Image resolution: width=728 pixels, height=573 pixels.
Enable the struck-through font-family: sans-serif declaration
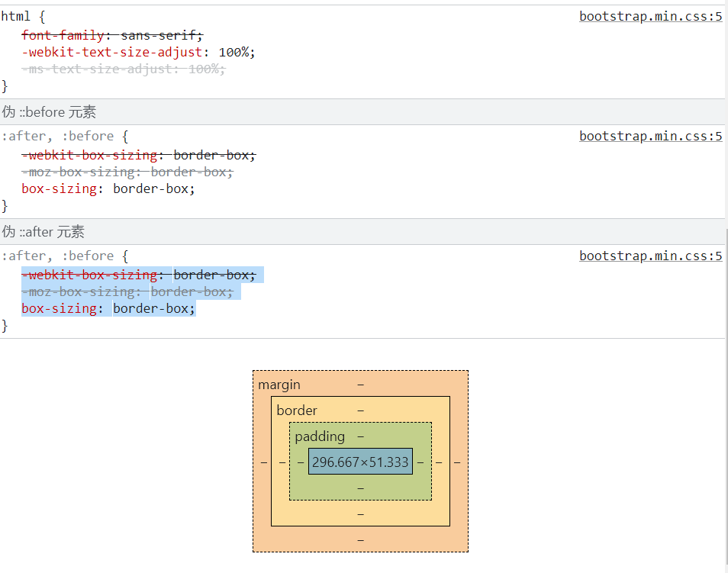coord(111,34)
